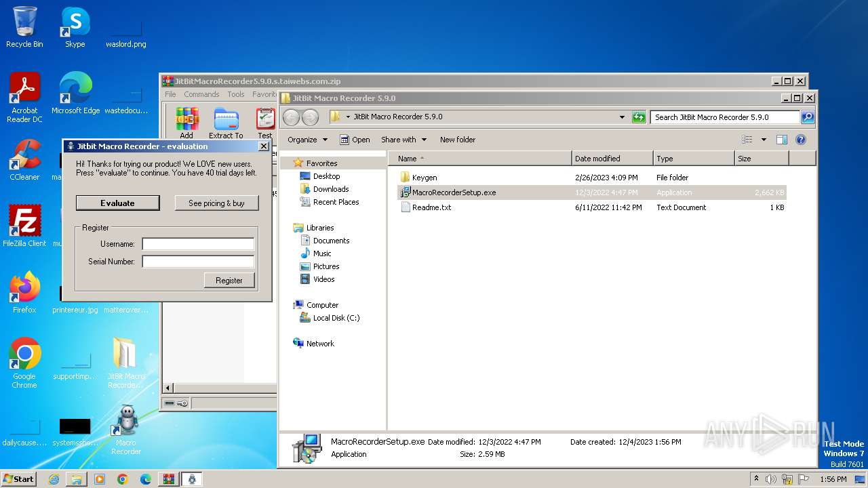Open the WinRAR File menu

pos(170,94)
